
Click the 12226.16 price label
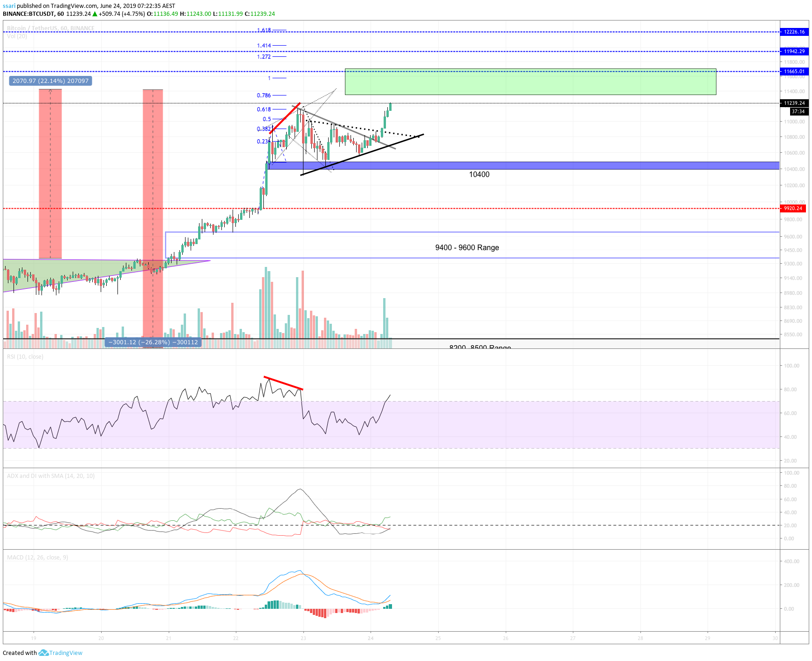click(x=794, y=32)
